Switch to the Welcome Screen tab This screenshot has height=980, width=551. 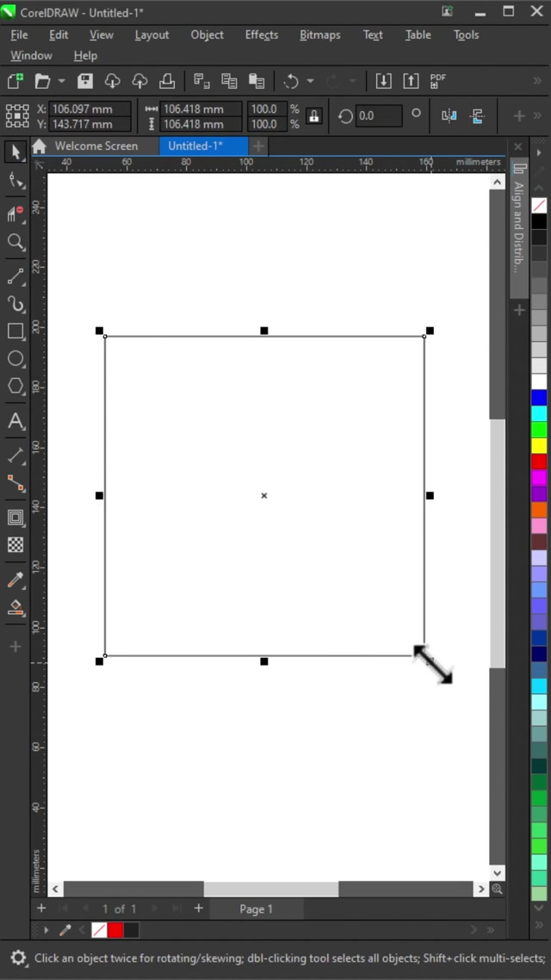pyautogui.click(x=96, y=146)
